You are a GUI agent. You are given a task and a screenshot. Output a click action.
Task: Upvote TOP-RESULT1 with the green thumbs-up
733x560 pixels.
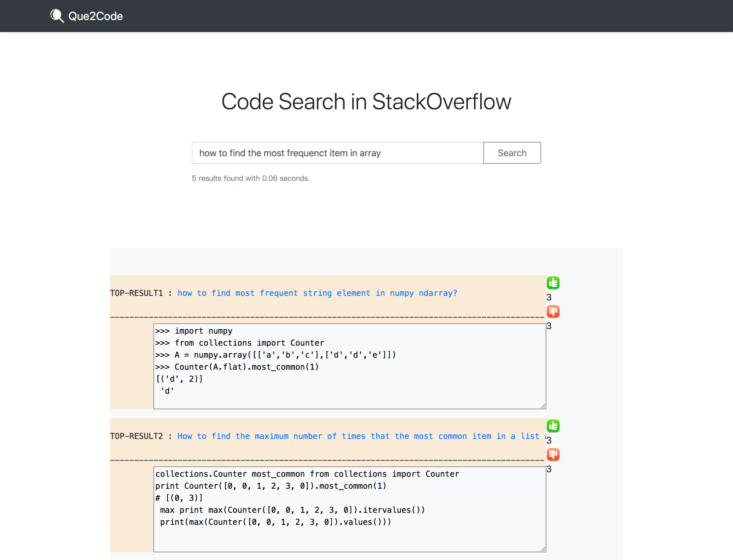click(553, 283)
